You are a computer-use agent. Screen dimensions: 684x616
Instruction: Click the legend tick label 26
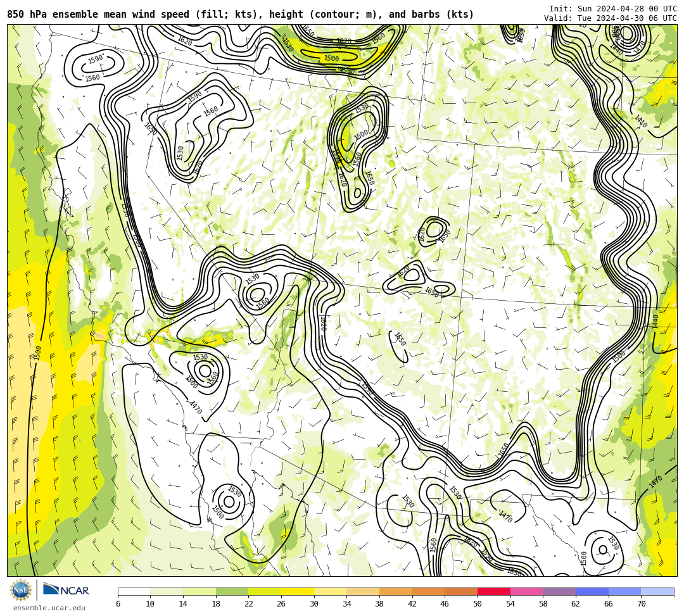tap(281, 604)
